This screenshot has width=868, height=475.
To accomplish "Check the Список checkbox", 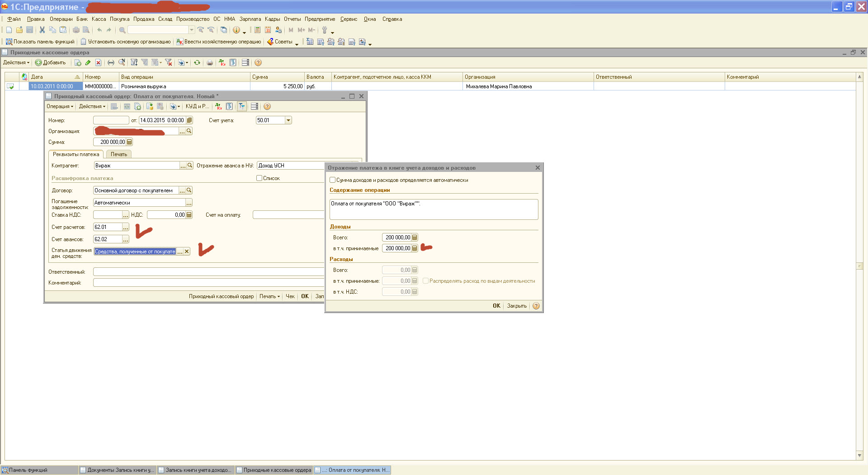I will [259, 178].
